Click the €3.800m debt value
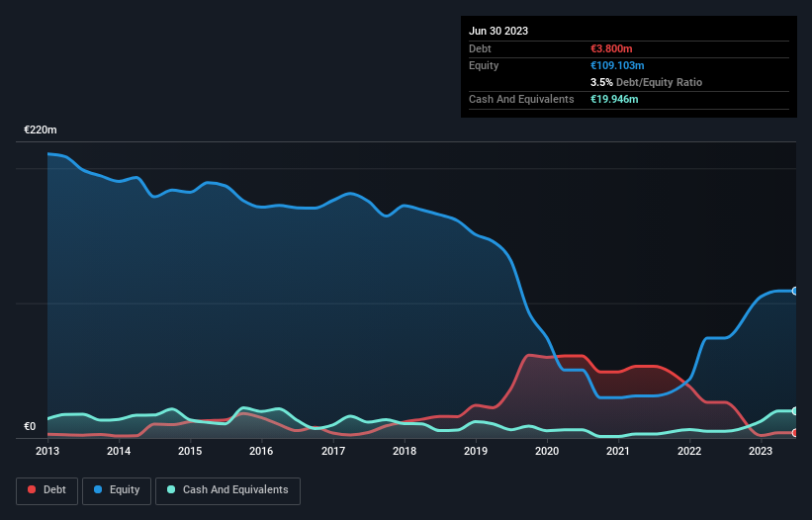The image size is (812, 520). click(x=611, y=48)
